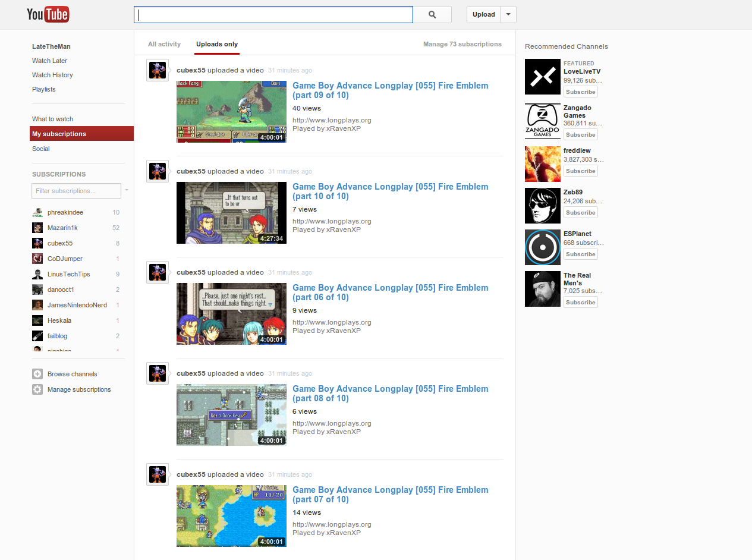
Task: Click longplays.org link under part 09
Action: click(332, 120)
